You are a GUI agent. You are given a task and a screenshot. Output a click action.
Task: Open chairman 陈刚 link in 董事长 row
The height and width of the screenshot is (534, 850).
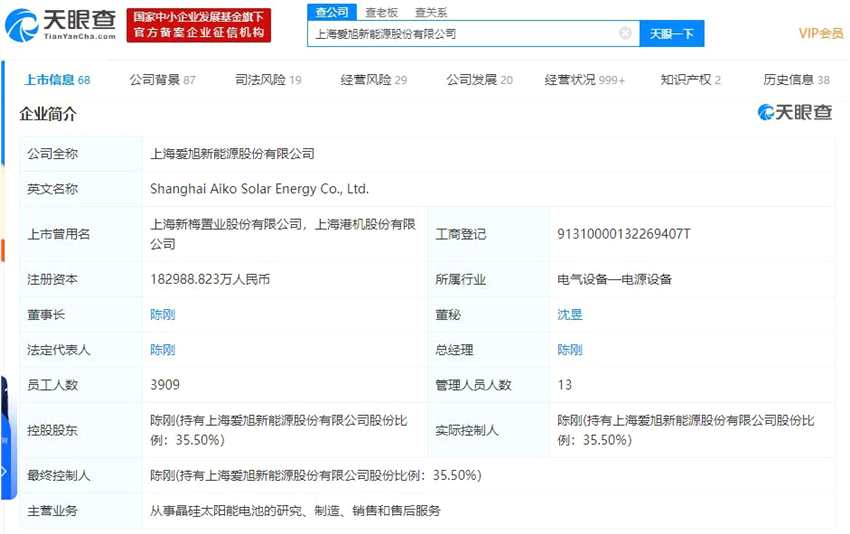coord(163,314)
